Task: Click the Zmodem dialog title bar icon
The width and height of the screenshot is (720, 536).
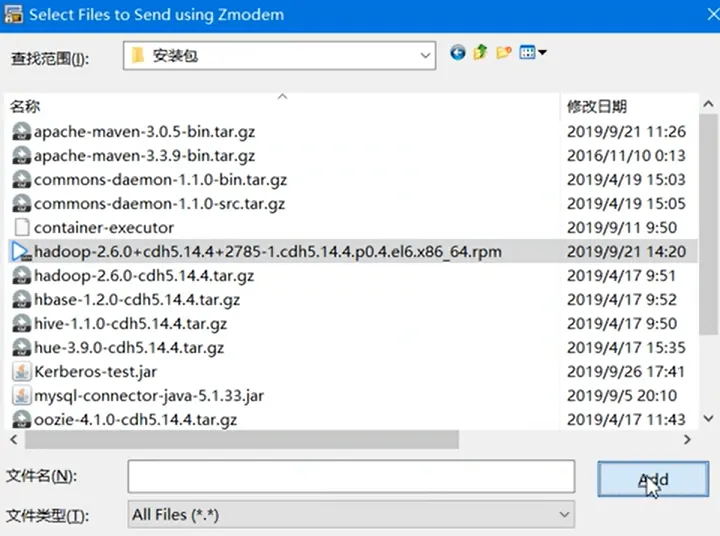Action: point(13,14)
